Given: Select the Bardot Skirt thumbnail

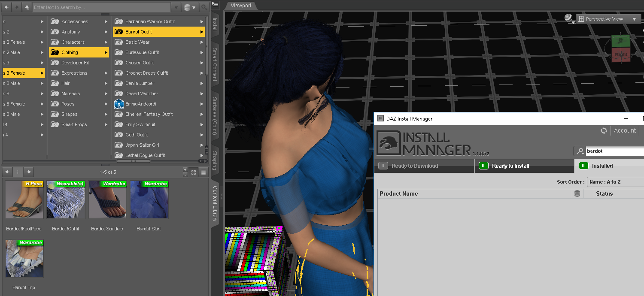Looking at the screenshot, I should coord(149,200).
